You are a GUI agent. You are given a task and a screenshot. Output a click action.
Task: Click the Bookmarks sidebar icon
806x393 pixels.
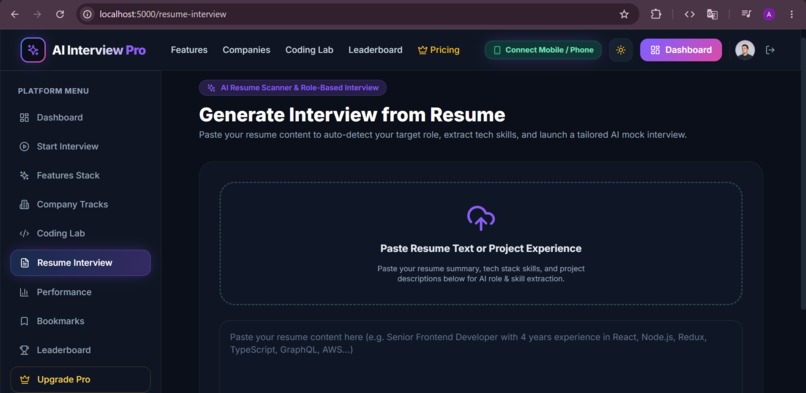pyautogui.click(x=24, y=321)
